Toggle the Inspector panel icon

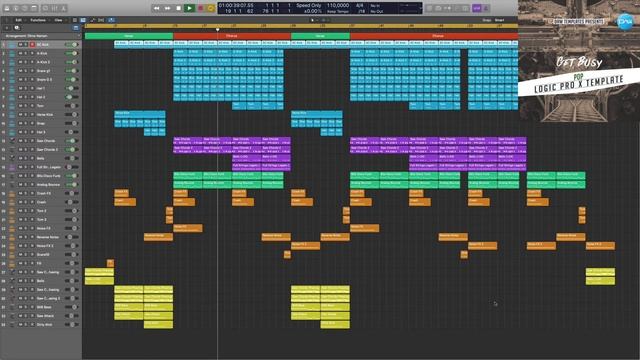(16, 8)
